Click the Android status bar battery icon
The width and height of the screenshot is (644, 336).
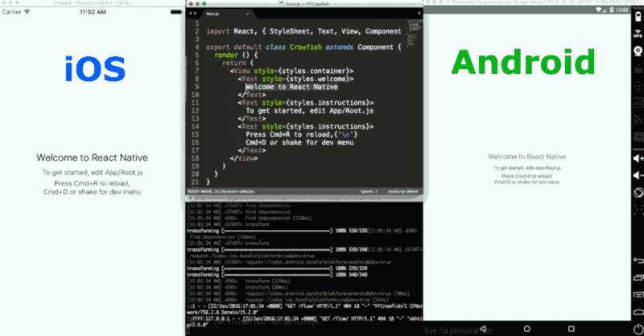click(x=611, y=10)
